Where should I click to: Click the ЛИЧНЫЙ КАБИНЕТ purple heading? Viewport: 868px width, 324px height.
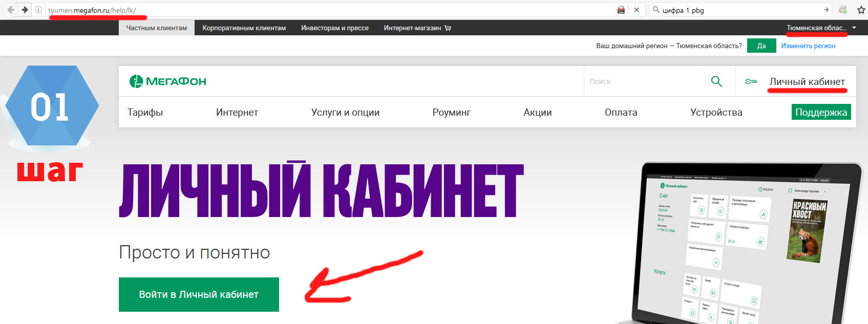point(322,190)
